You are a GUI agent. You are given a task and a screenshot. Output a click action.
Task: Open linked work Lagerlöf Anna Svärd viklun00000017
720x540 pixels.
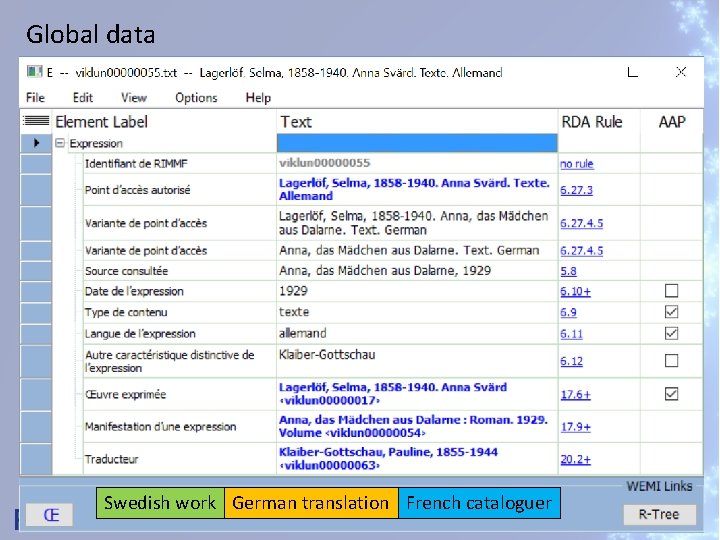[392, 394]
